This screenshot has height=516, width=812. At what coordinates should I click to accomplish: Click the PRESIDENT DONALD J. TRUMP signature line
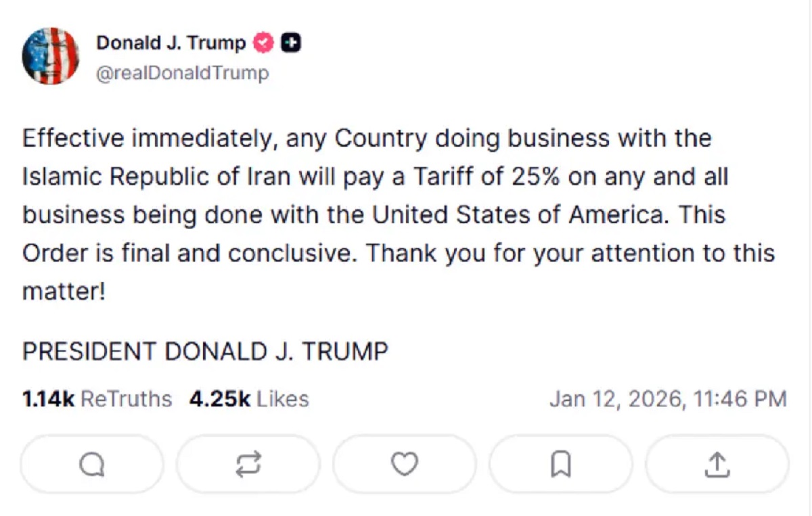(205, 352)
